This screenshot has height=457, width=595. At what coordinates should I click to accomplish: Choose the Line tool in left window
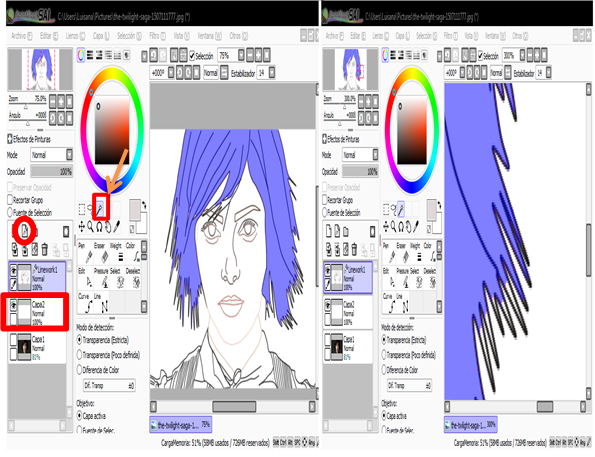pos(102,303)
